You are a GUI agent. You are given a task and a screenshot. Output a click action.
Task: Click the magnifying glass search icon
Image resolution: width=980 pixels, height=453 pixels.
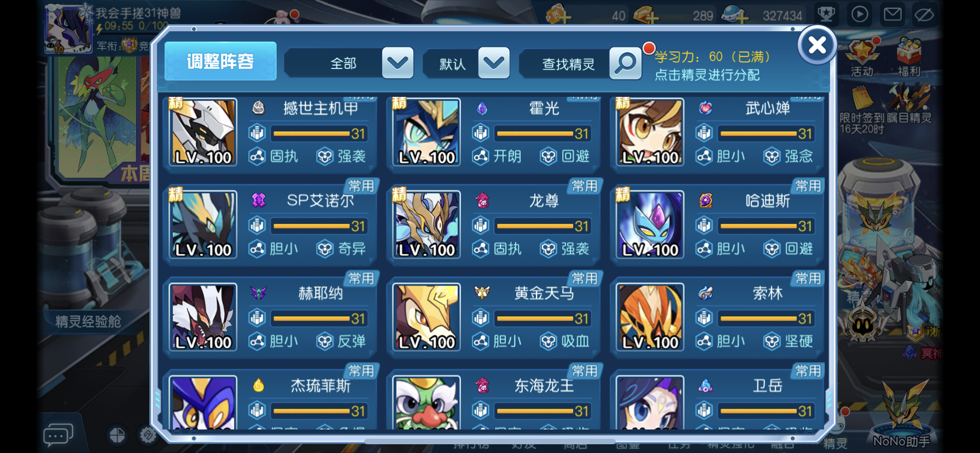tap(625, 63)
